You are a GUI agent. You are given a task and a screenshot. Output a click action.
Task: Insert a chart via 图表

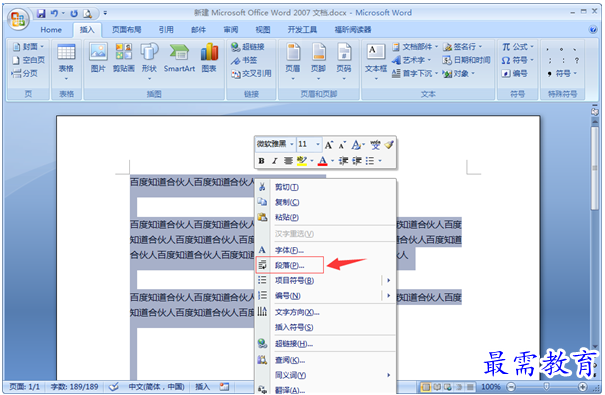click(x=209, y=57)
